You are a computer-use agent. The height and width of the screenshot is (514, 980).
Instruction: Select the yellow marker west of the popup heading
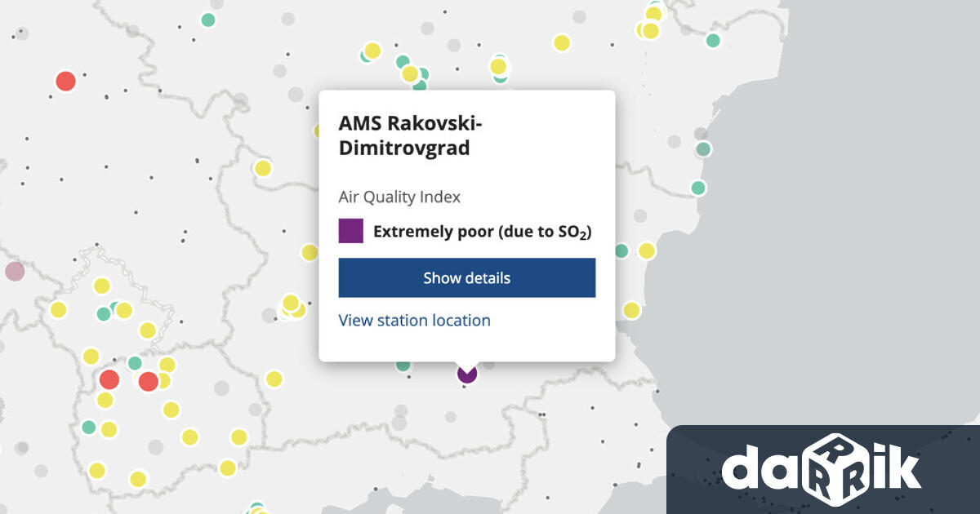coord(262,168)
